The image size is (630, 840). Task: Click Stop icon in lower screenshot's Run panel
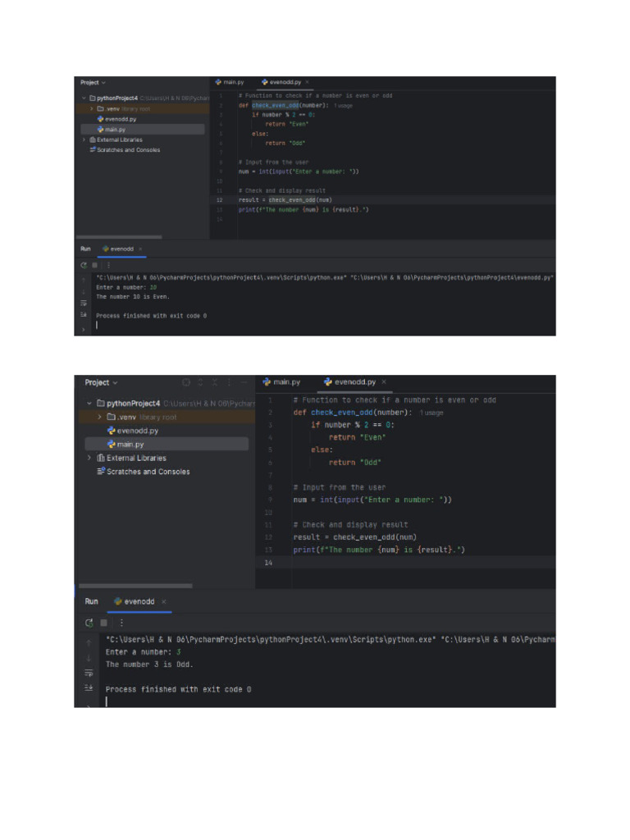tap(103, 623)
